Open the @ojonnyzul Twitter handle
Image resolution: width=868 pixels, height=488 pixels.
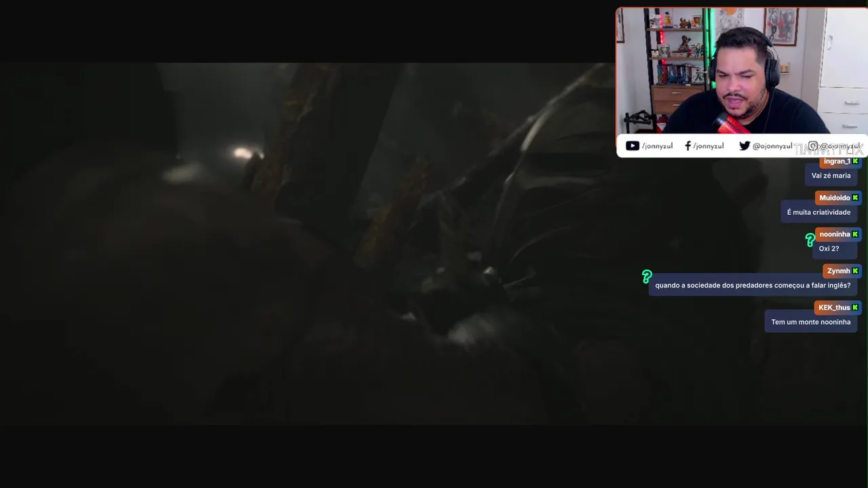pos(772,146)
